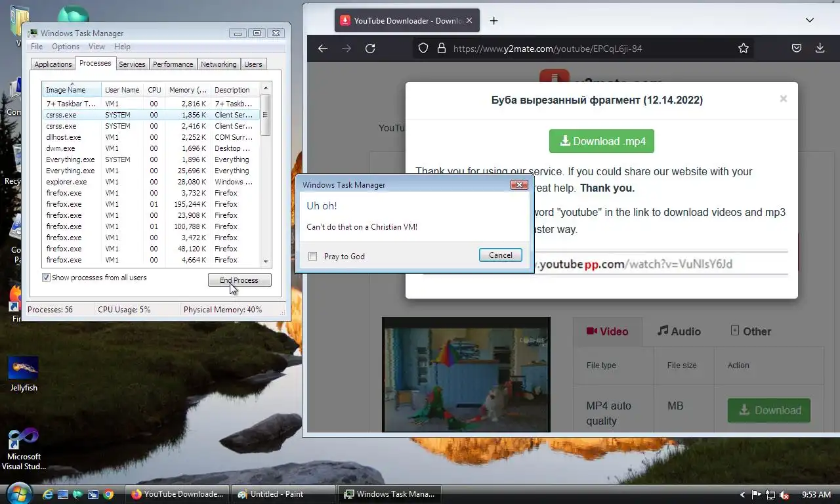Close the Uh oh dialog window
This screenshot has width=840, height=504.
(x=519, y=185)
